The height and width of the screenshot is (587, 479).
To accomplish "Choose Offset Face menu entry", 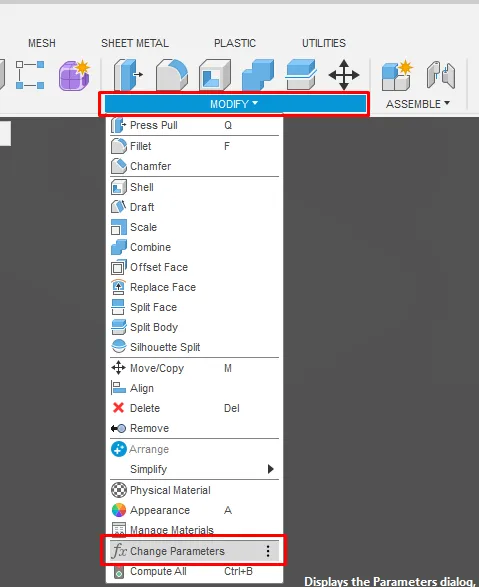I will [x=195, y=267].
